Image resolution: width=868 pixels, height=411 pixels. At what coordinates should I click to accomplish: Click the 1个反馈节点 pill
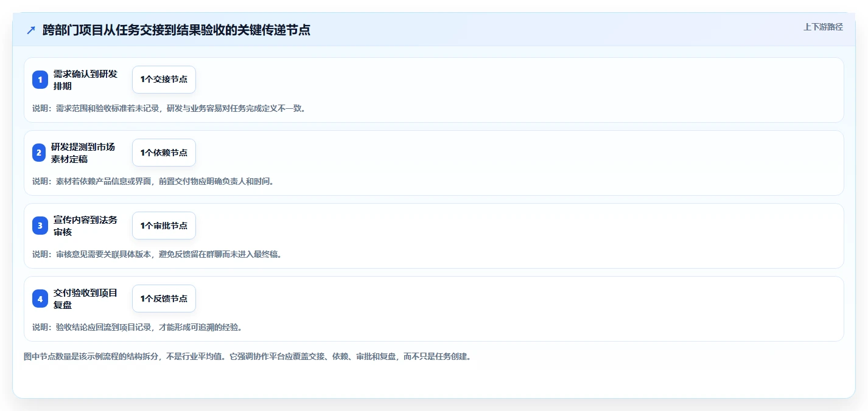[164, 299]
